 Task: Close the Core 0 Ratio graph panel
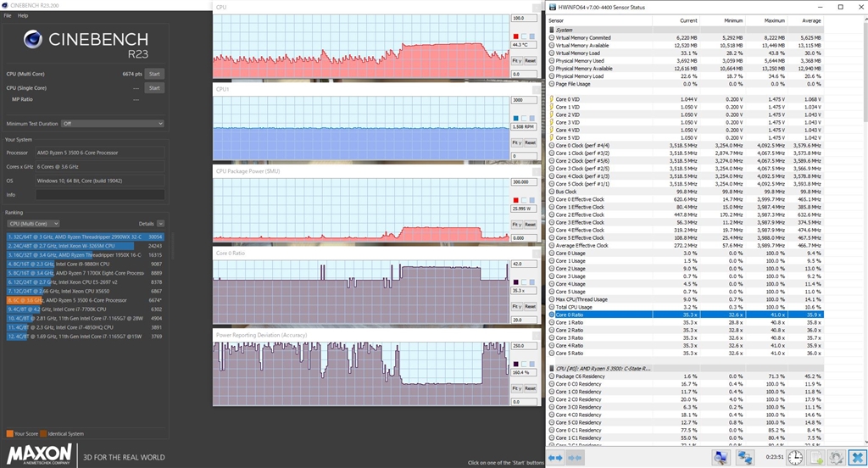[537, 253]
